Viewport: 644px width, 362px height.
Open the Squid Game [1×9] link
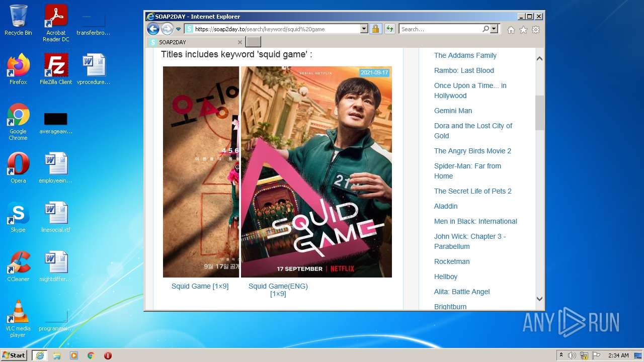tap(200, 286)
